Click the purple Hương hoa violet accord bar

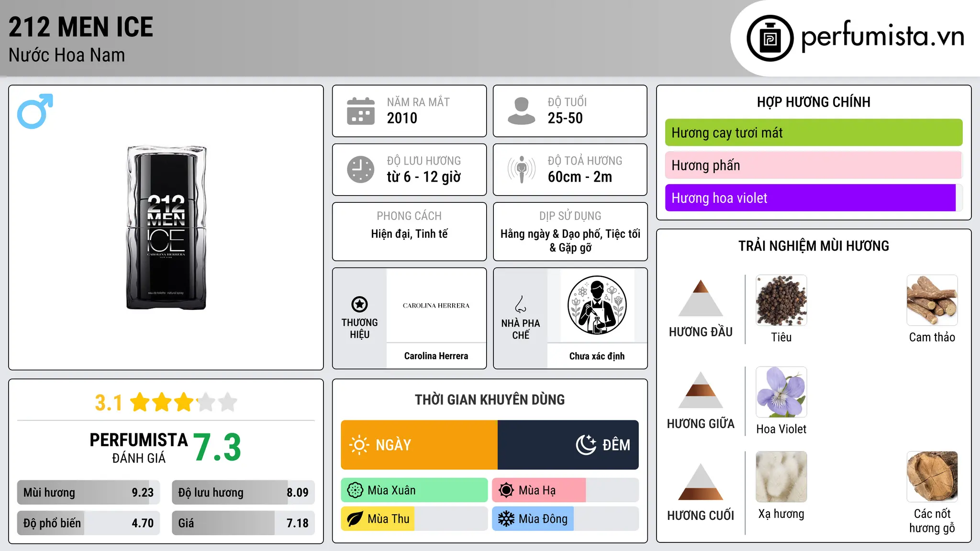click(x=813, y=198)
